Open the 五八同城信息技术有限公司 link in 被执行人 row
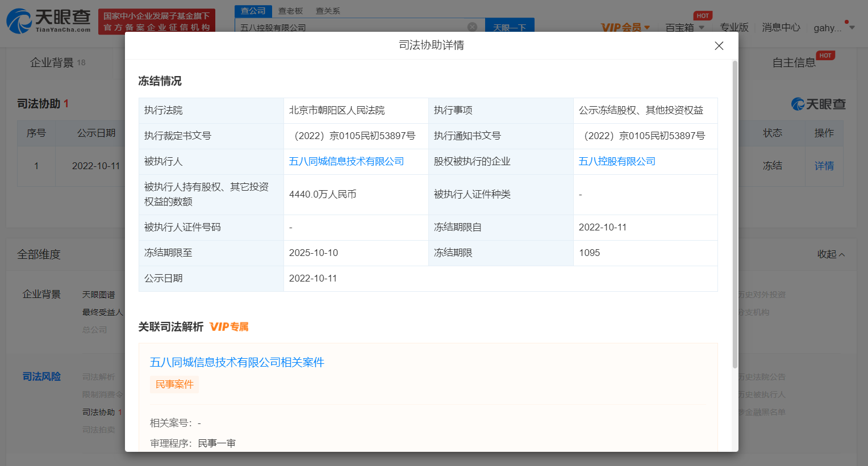 347,161
